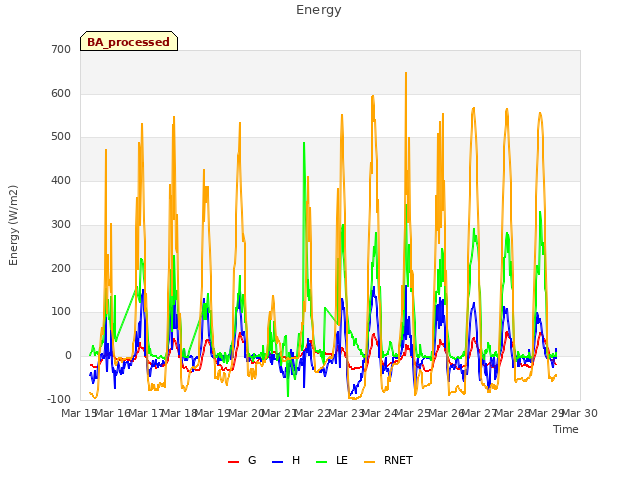Click the 0 y-axis tick label
Image resolution: width=640 pixels, height=480 pixels.
coord(68,356)
